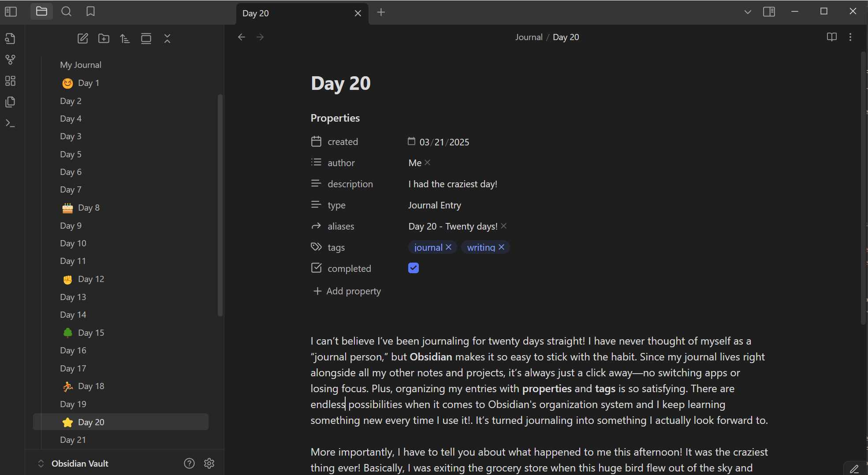This screenshot has height=475, width=868.
Task: Click the calendar icon in created date
Action: coord(411,141)
